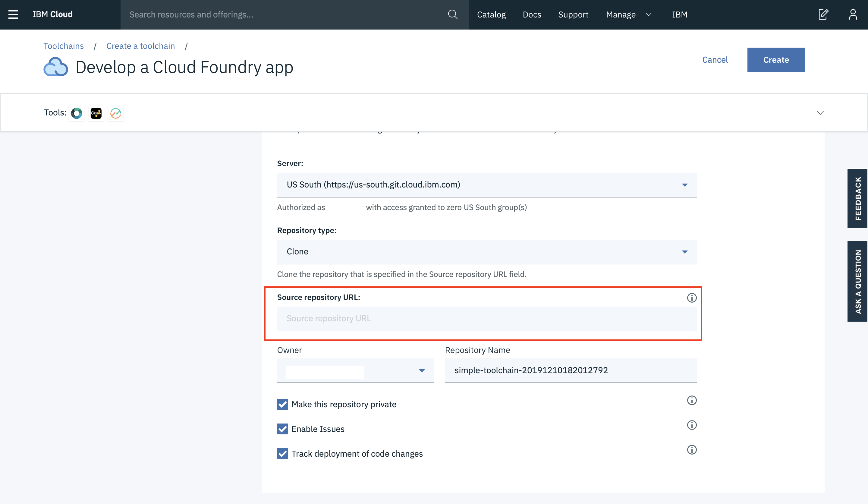Open the user profile icon
The height and width of the screenshot is (504, 868).
pos(853,14)
